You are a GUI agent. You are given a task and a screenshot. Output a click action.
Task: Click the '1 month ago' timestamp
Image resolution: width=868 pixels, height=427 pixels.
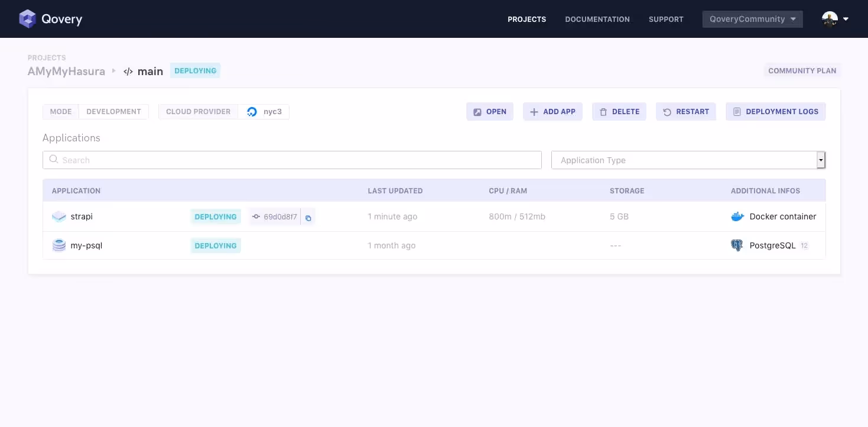[x=392, y=245]
